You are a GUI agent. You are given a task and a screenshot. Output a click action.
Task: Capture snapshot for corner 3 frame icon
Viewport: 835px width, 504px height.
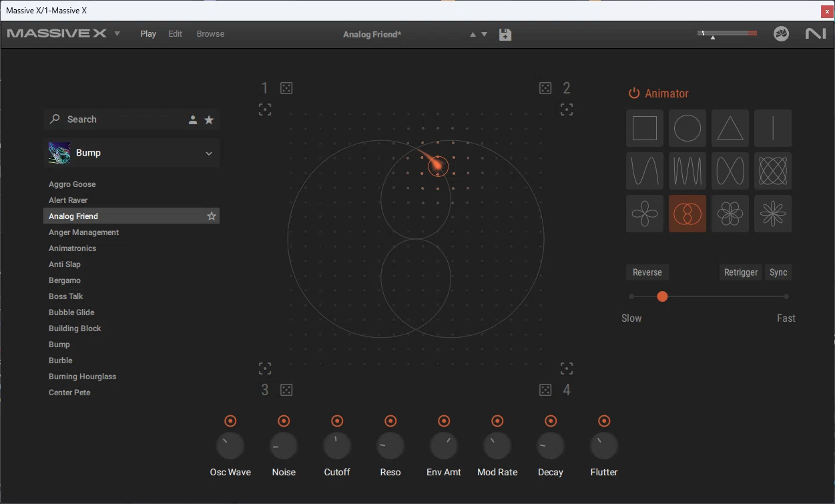point(265,368)
